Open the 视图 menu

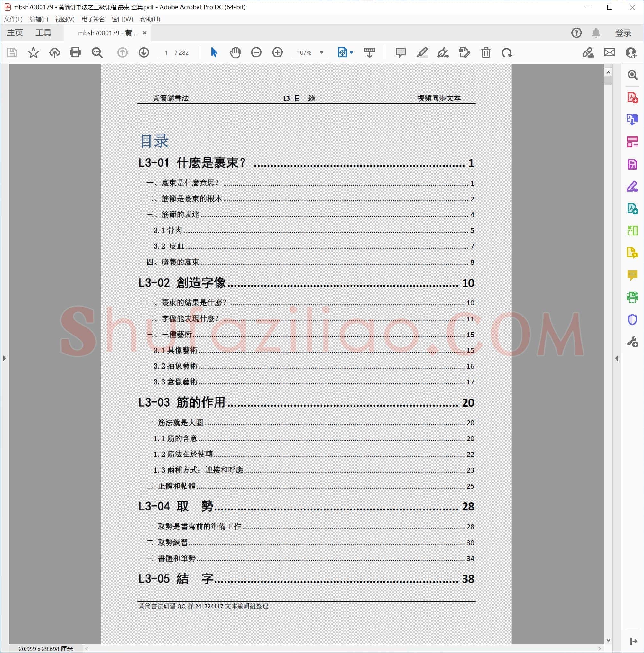point(65,19)
